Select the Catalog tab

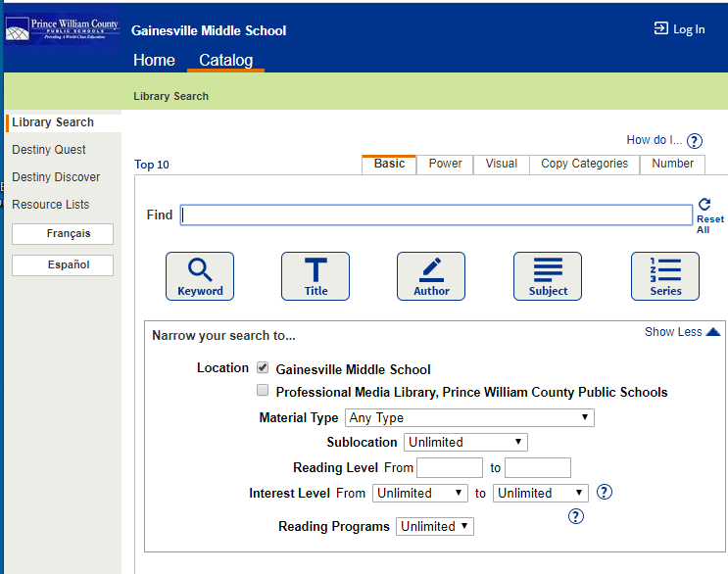[226, 60]
